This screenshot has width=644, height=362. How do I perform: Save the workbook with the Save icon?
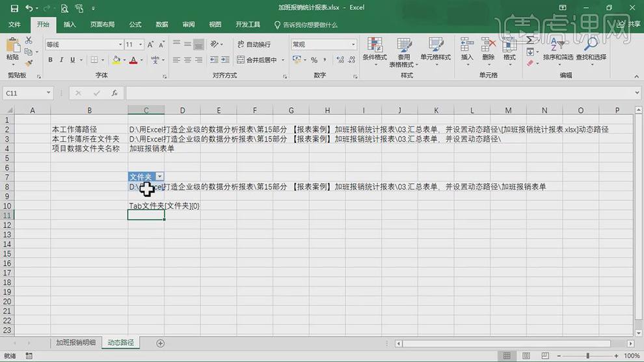pos(14,8)
